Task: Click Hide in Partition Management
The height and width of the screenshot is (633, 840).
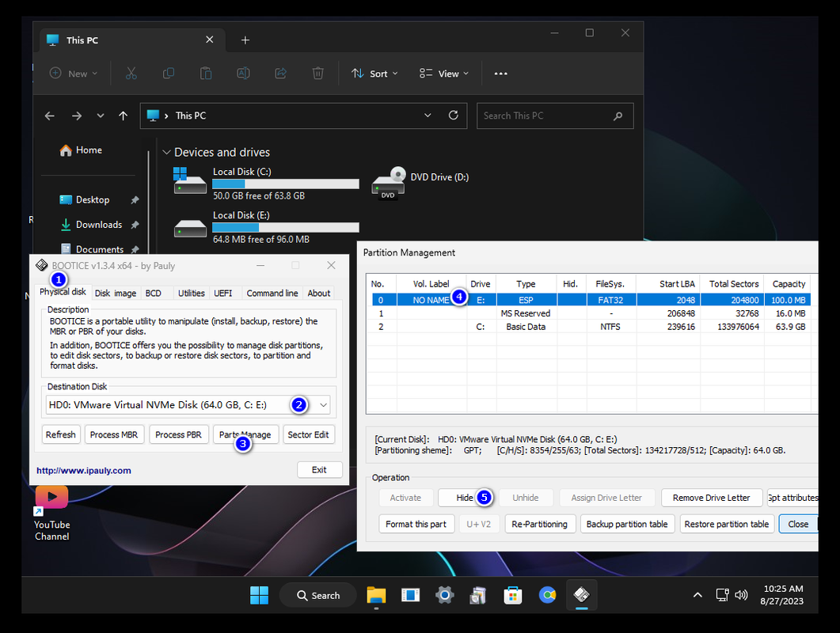Action: (465, 498)
